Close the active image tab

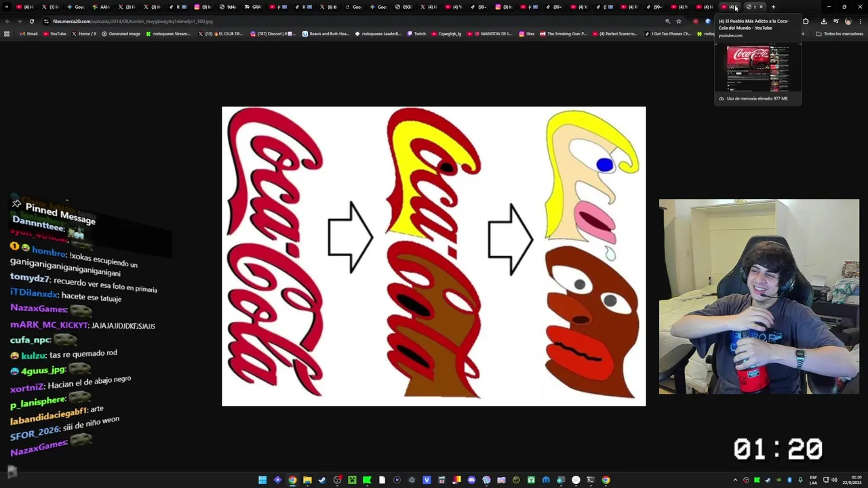(761, 7)
